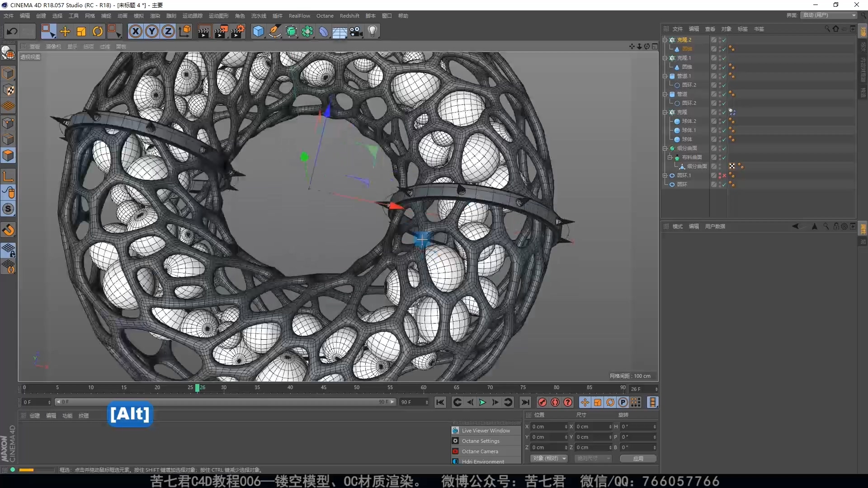
Task: Select the spline pen tool
Action: [x=274, y=31]
